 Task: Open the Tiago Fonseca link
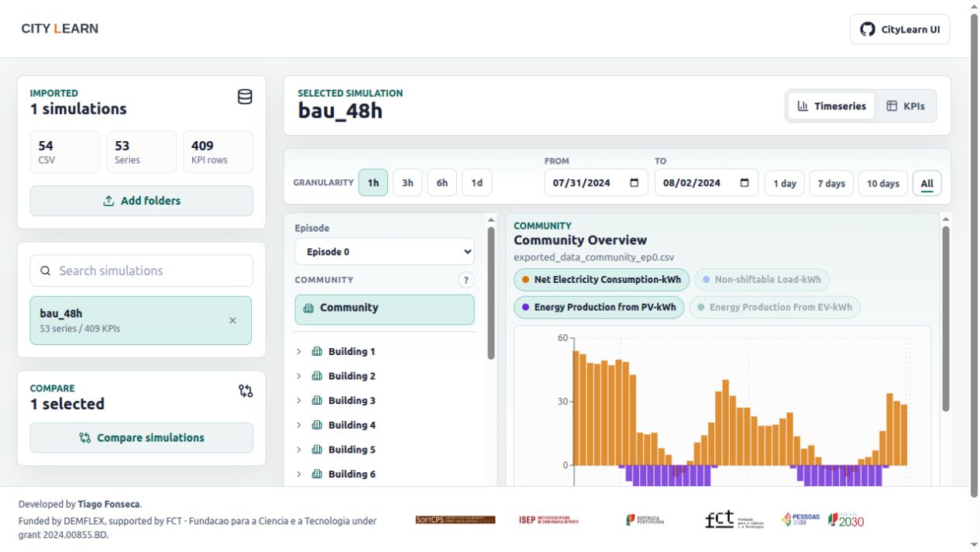pos(109,504)
